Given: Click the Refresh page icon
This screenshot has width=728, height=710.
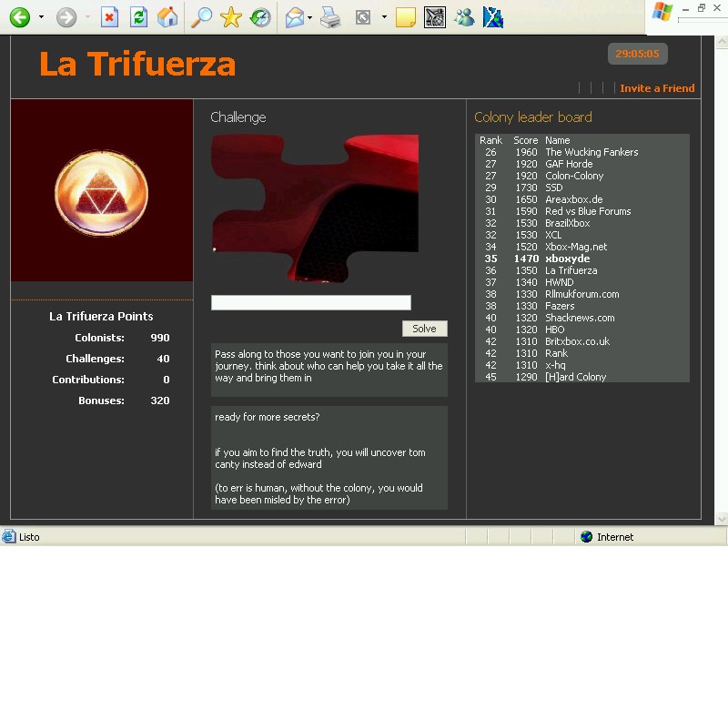Looking at the screenshot, I should 138,17.
